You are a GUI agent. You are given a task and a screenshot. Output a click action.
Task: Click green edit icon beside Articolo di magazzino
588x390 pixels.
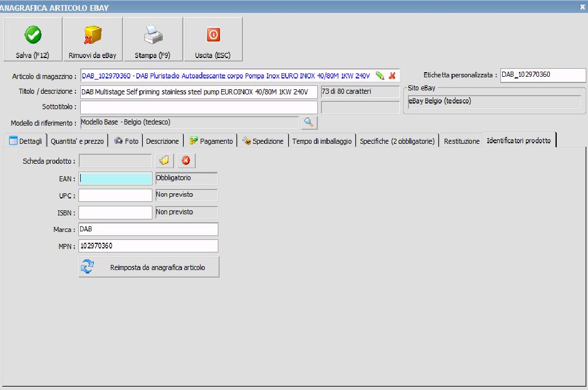click(x=380, y=76)
